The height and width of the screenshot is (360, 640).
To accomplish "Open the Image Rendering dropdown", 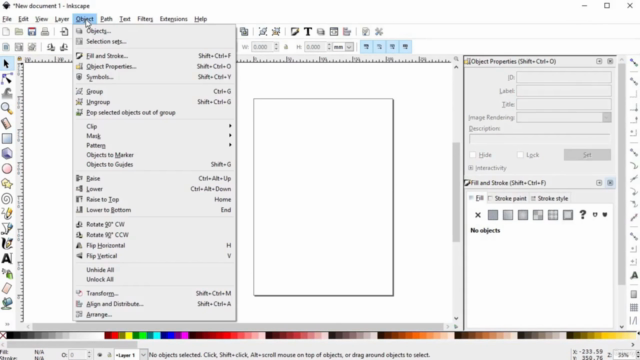I will 607,117.
